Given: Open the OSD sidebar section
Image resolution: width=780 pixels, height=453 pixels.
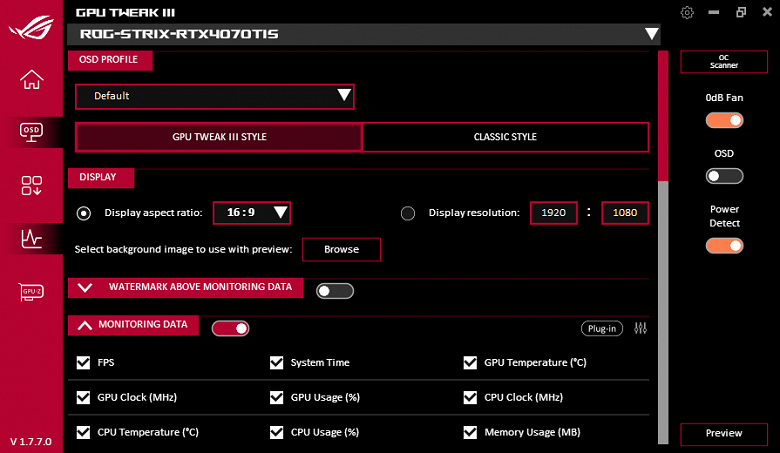Looking at the screenshot, I should 32,132.
